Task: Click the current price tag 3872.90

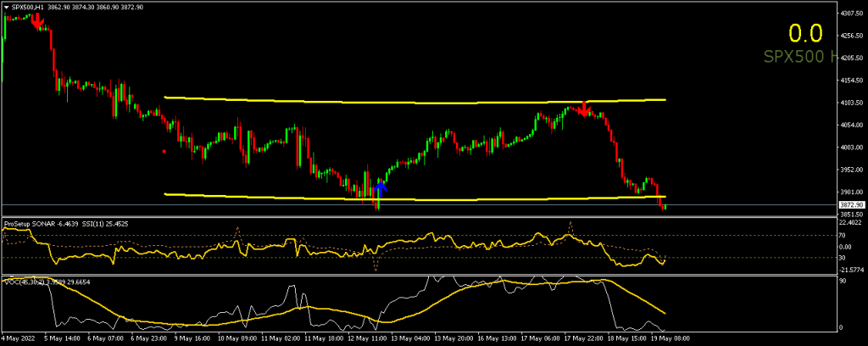Action: [x=851, y=205]
